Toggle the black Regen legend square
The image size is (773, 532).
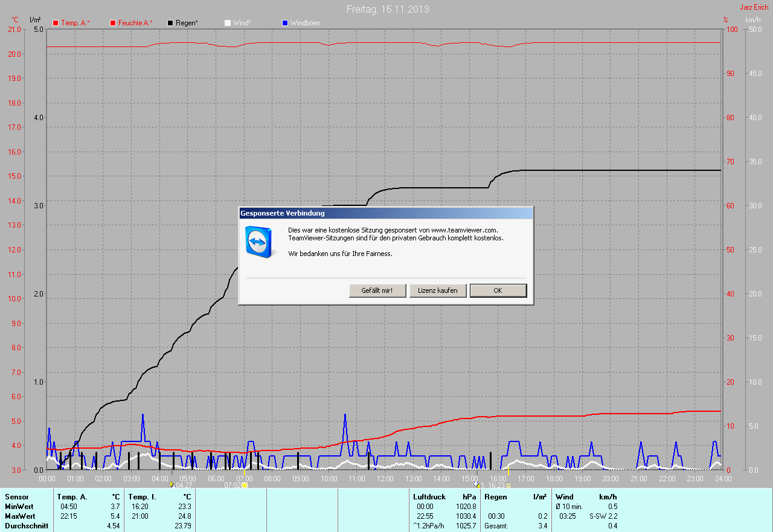click(171, 23)
